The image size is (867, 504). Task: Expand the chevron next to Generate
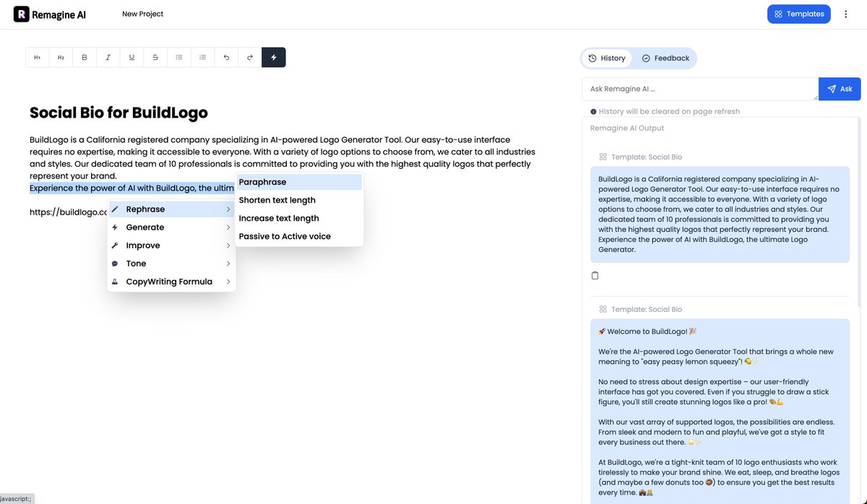[x=228, y=227]
